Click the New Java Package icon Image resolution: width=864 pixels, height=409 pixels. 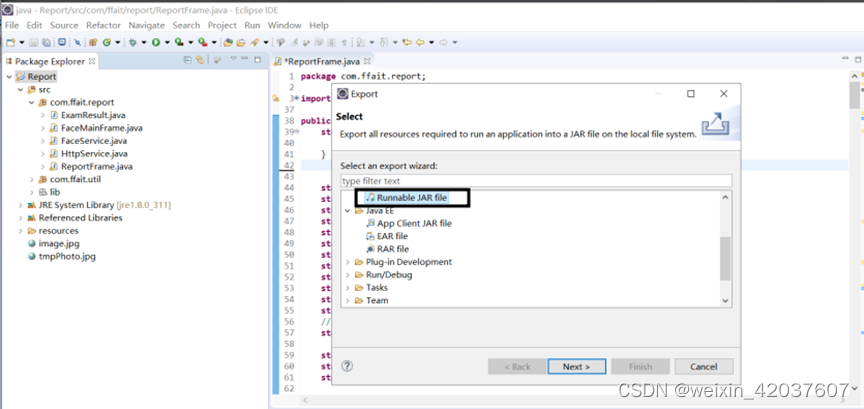coord(93,42)
